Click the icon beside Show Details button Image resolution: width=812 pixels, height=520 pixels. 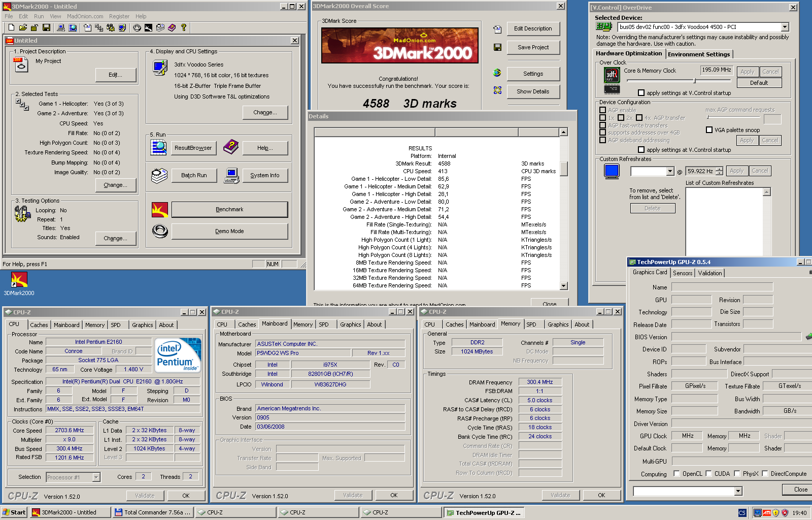[x=497, y=90]
